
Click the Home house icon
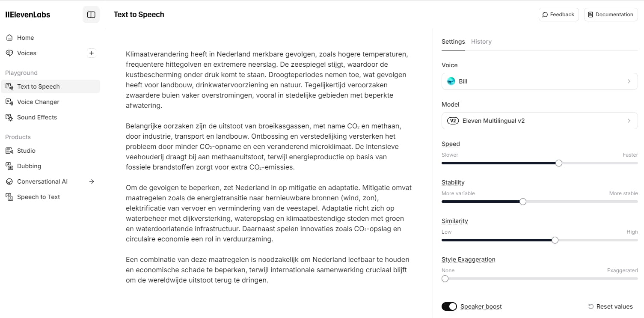tap(9, 38)
